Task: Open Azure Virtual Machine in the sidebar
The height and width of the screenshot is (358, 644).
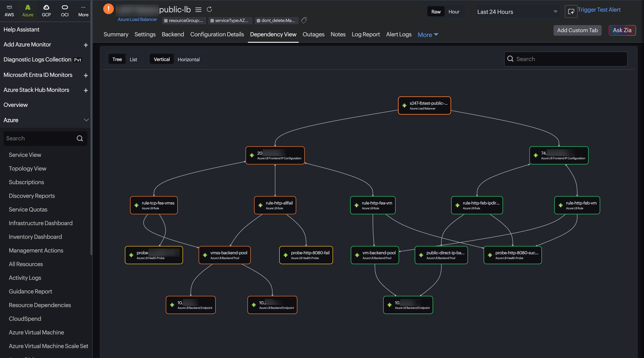Action: [36, 332]
